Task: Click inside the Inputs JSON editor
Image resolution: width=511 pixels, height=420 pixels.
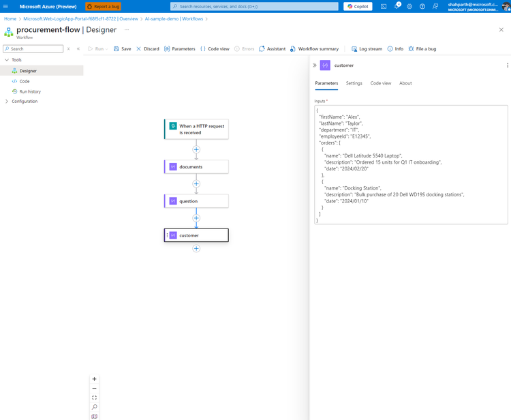Action: pos(411,165)
